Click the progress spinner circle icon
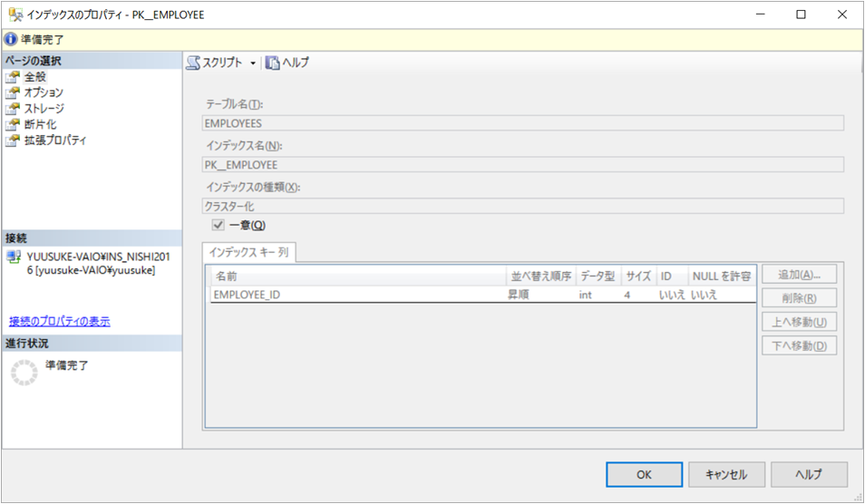 [x=24, y=373]
